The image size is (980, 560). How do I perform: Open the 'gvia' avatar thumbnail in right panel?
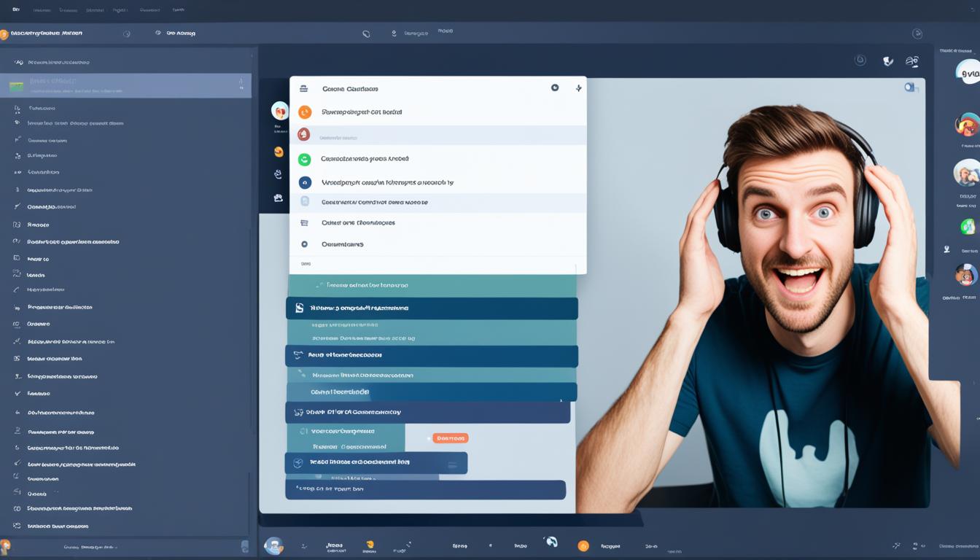[x=968, y=72]
